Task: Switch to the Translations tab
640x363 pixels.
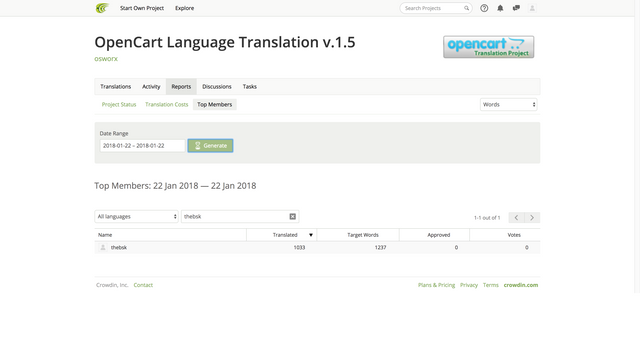Action: (116, 87)
